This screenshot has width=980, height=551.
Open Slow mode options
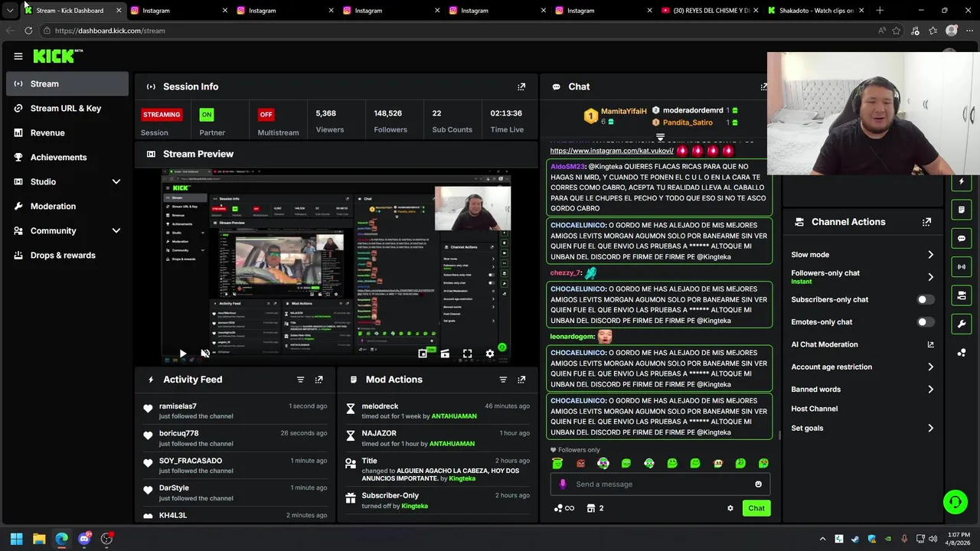tap(862, 255)
